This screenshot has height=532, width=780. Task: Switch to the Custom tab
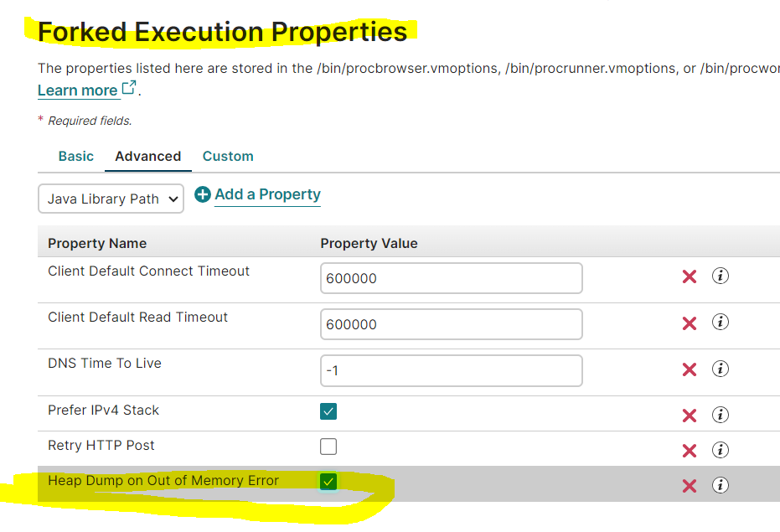[228, 156]
